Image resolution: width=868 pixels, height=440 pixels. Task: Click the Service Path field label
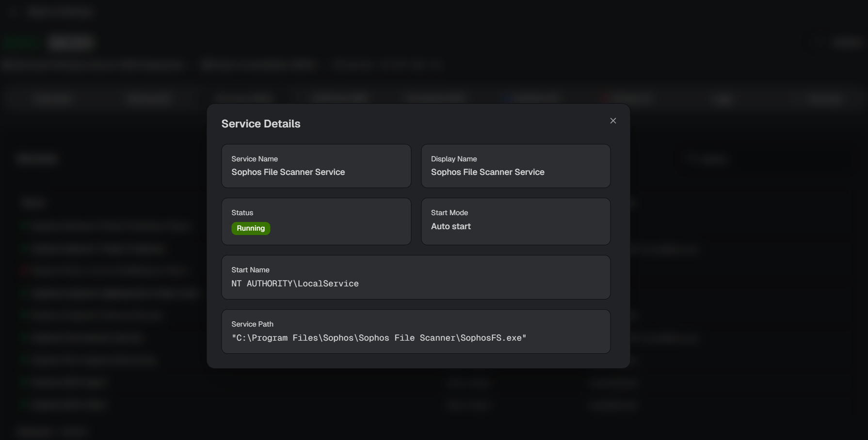(x=252, y=324)
